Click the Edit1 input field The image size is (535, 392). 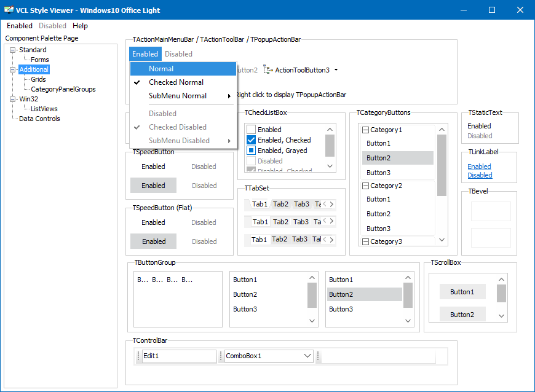pyautogui.click(x=179, y=356)
